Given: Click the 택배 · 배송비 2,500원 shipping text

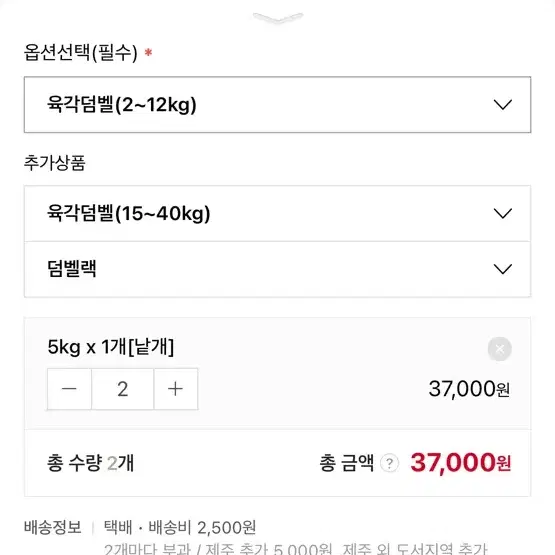Looking at the screenshot, I should [180, 527].
